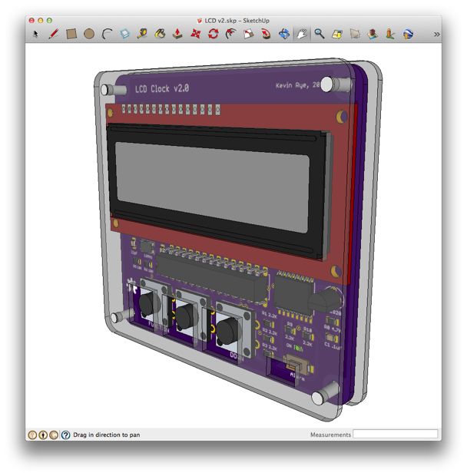
Task: Select the Rotate tool
Action: click(x=214, y=34)
